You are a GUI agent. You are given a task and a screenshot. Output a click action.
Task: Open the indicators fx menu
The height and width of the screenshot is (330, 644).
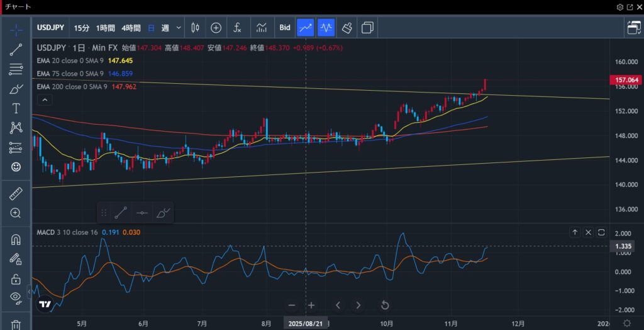(x=237, y=28)
